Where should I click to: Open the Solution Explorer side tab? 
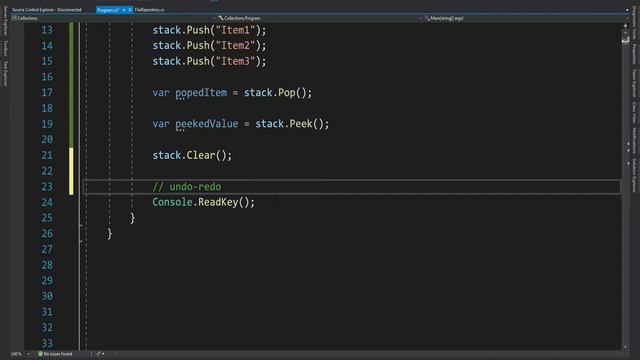tap(634, 175)
